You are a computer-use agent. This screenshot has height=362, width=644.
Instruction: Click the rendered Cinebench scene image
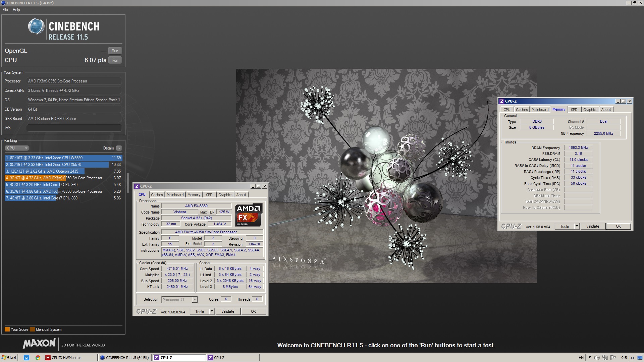pyautogui.click(x=386, y=176)
